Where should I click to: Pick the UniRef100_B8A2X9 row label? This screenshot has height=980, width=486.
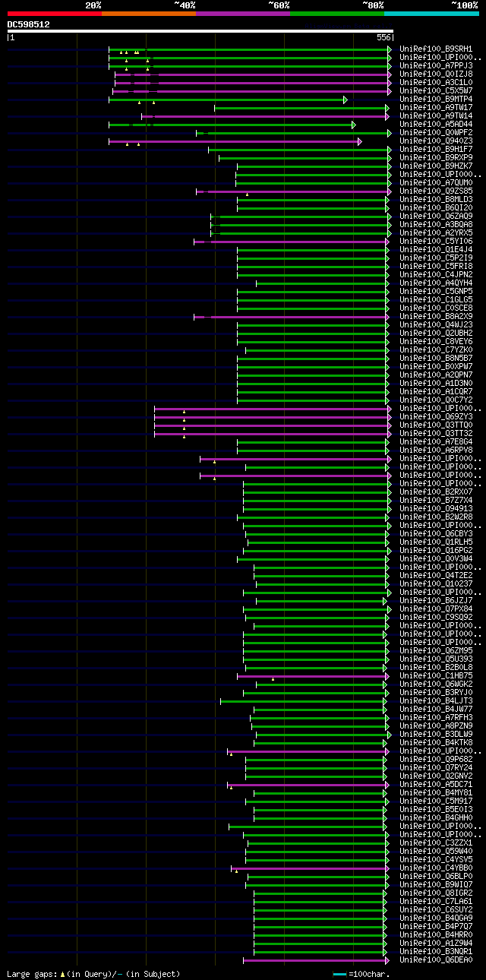pos(436,317)
